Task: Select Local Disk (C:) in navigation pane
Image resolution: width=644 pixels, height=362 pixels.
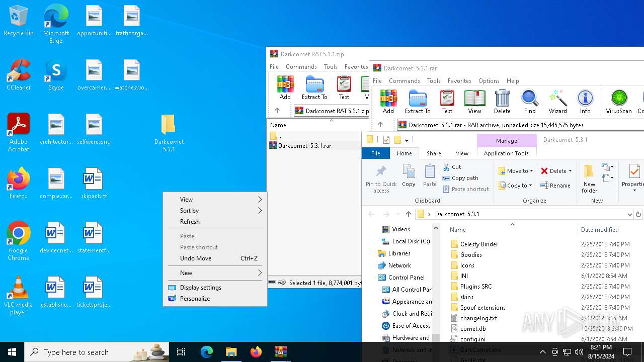Action: pos(406,241)
